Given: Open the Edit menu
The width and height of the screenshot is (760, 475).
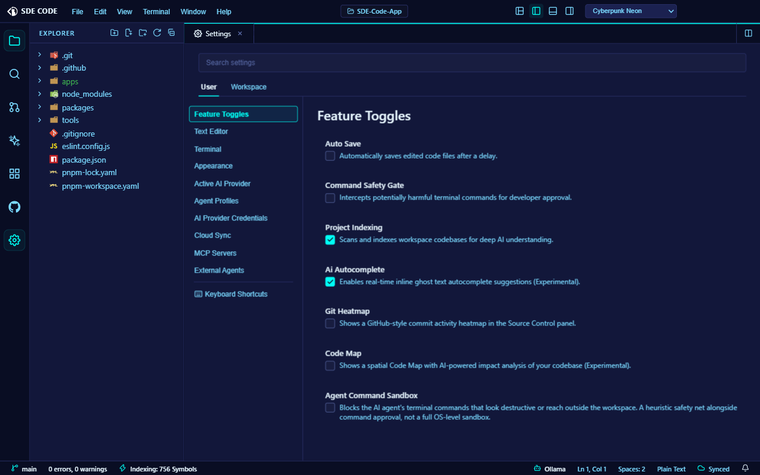Looking at the screenshot, I should 100,12.
